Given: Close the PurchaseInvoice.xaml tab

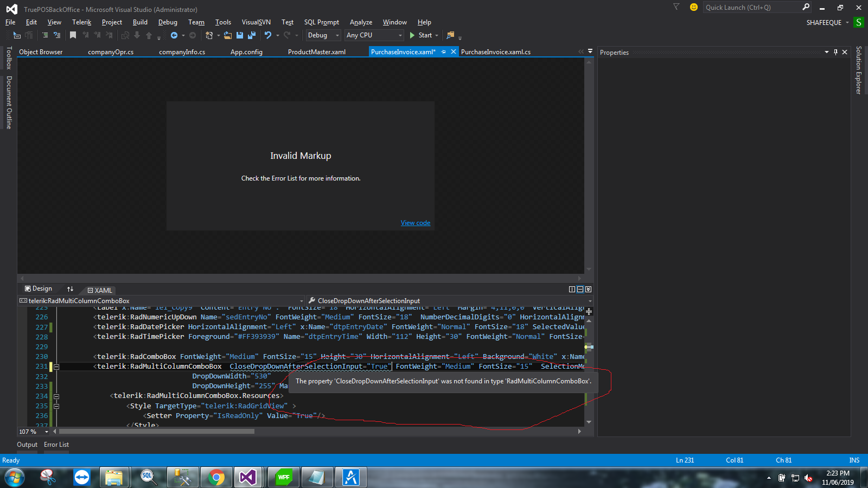Looking at the screenshot, I should [454, 52].
